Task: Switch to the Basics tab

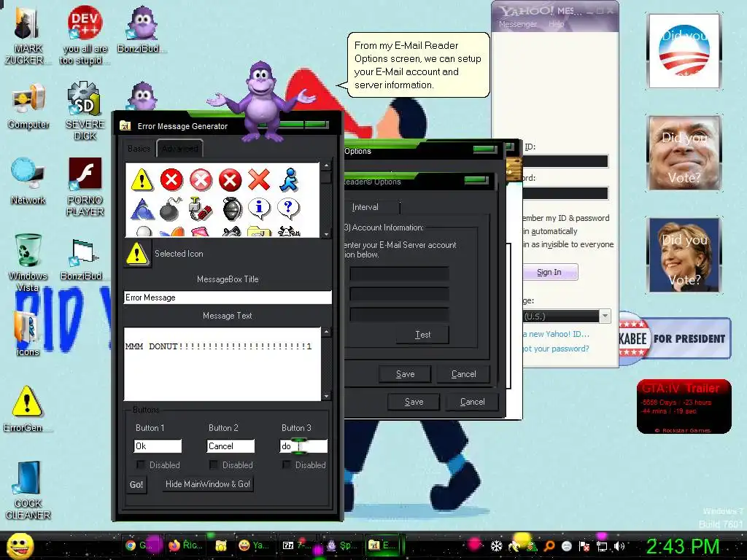Action: [x=139, y=149]
